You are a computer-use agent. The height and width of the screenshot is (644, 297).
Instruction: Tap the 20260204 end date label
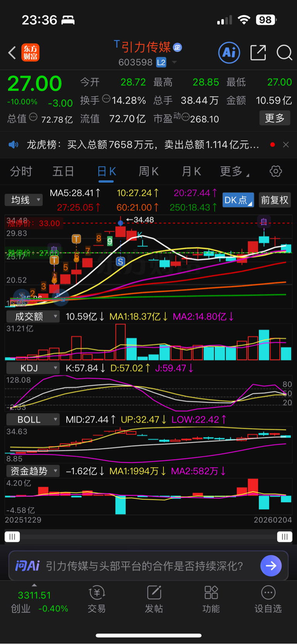(x=273, y=520)
